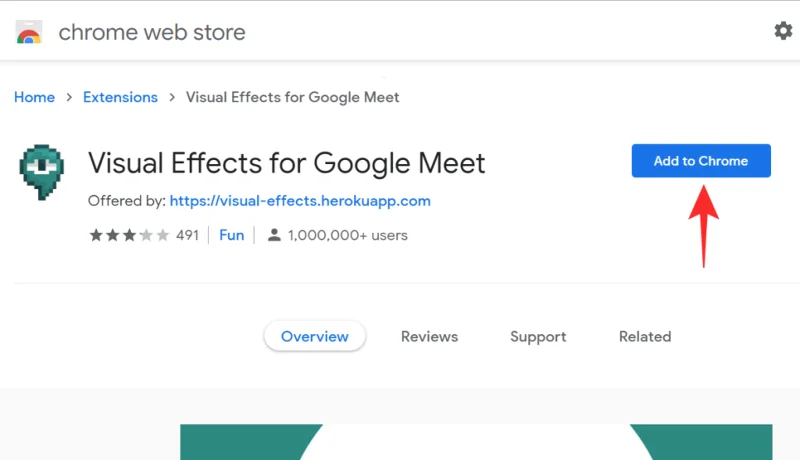Click the 1,000,000+ users text
This screenshot has width=800, height=460.
coord(347,236)
